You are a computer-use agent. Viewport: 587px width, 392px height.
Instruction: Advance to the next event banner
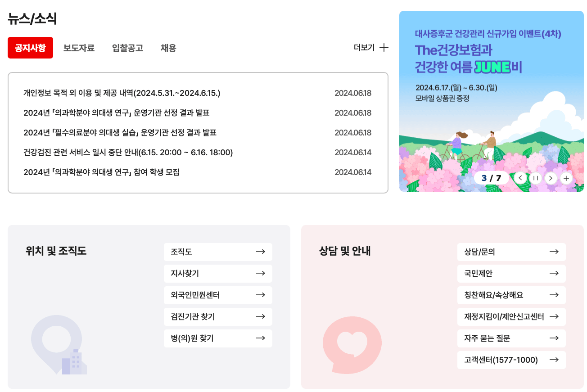coord(551,178)
